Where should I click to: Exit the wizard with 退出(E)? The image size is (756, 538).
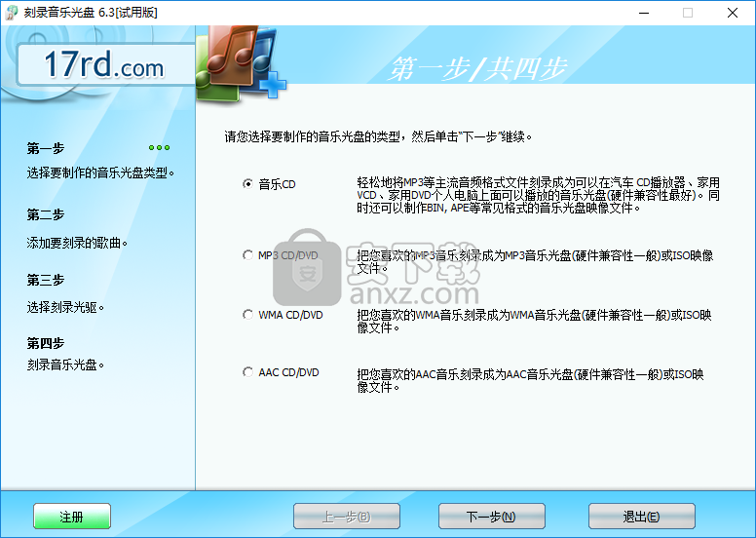click(x=642, y=517)
